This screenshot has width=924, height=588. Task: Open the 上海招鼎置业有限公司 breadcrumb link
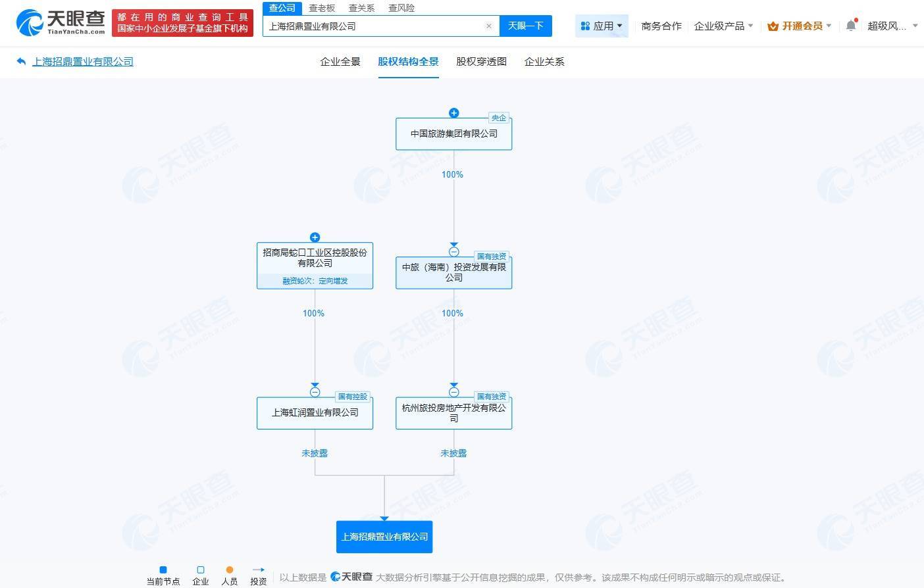[x=83, y=61]
